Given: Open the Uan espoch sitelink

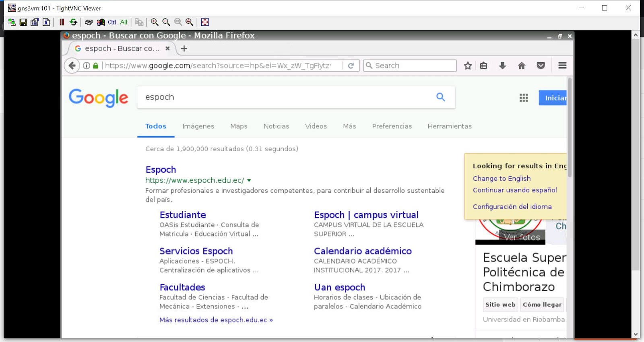Looking at the screenshot, I should click(x=340, y=287).
